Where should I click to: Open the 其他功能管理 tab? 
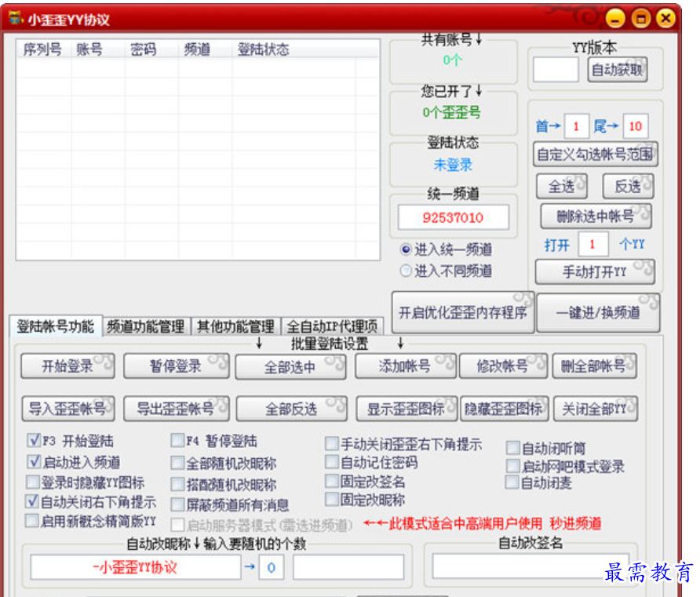[235, 326]
